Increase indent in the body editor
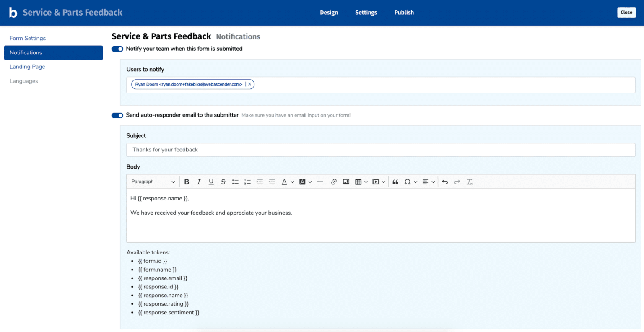Image resolution: width=644 pixels, height=332 pixels. tap(260, 182)
